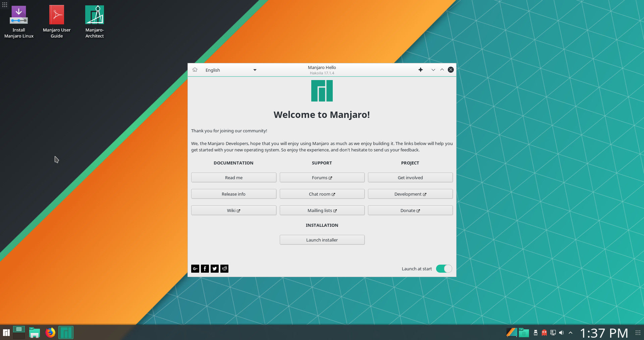The width and height of the screenshot is (644, 340).
Task: Launch Firefox from the taskbar
Action: point(50,333)
